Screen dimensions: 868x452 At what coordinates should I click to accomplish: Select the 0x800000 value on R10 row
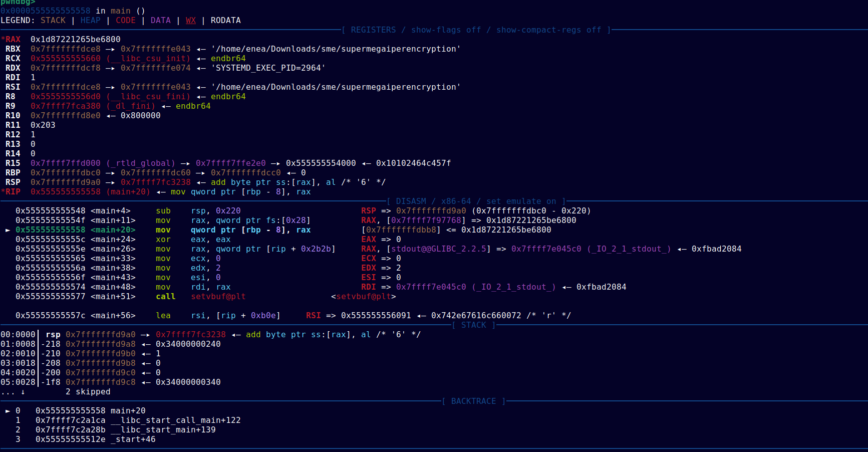[141, 115]
